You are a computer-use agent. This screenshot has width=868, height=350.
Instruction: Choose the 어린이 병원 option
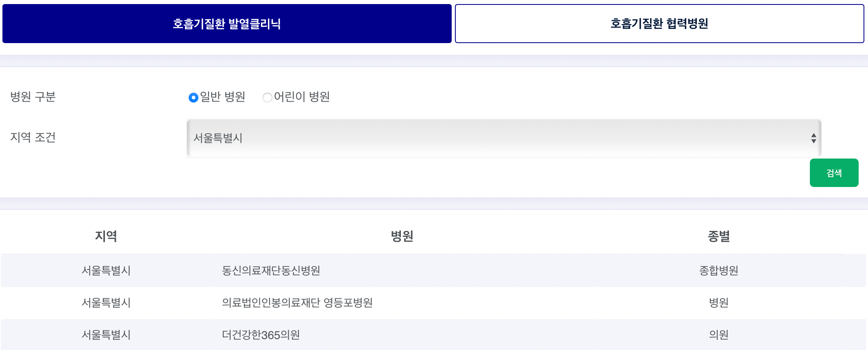coord(268,97)
